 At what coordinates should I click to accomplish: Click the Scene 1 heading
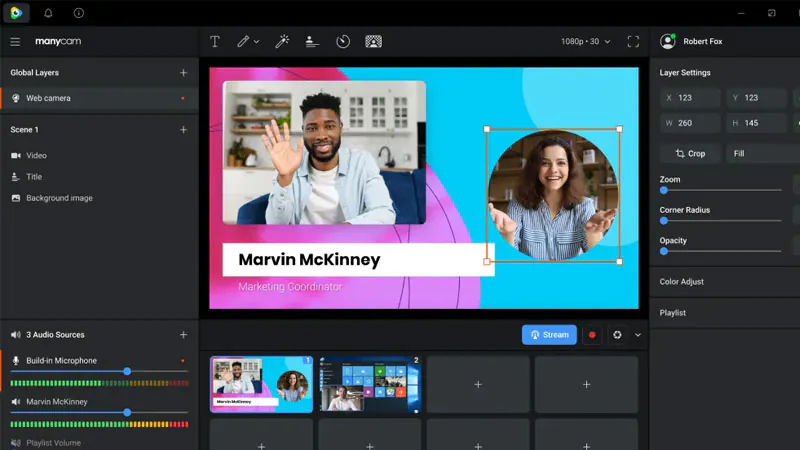click(24, 130)
